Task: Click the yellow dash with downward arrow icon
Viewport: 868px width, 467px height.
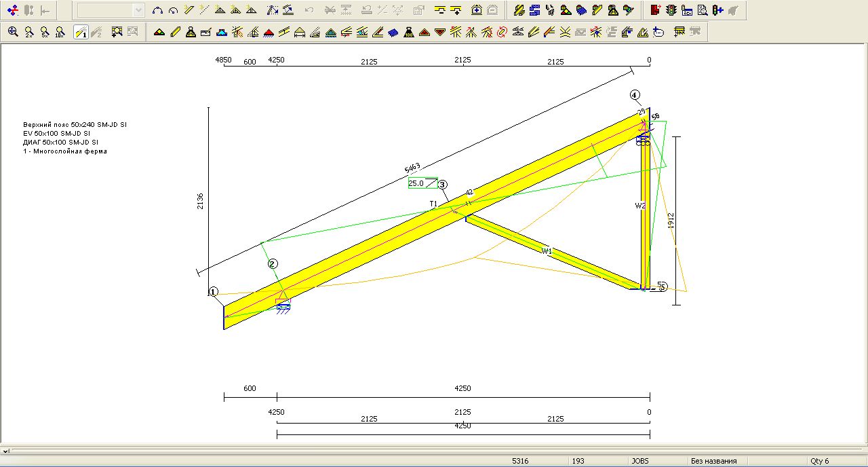Action: (441, 10)
